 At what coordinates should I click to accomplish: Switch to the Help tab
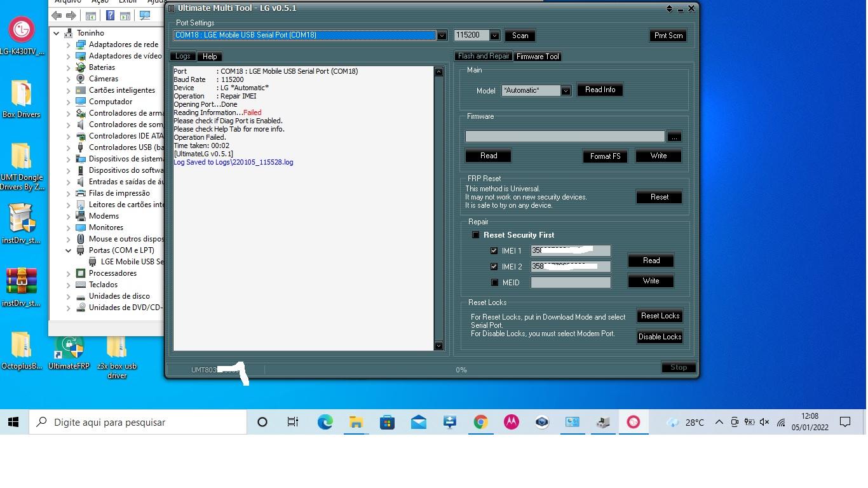pos(210,57)
